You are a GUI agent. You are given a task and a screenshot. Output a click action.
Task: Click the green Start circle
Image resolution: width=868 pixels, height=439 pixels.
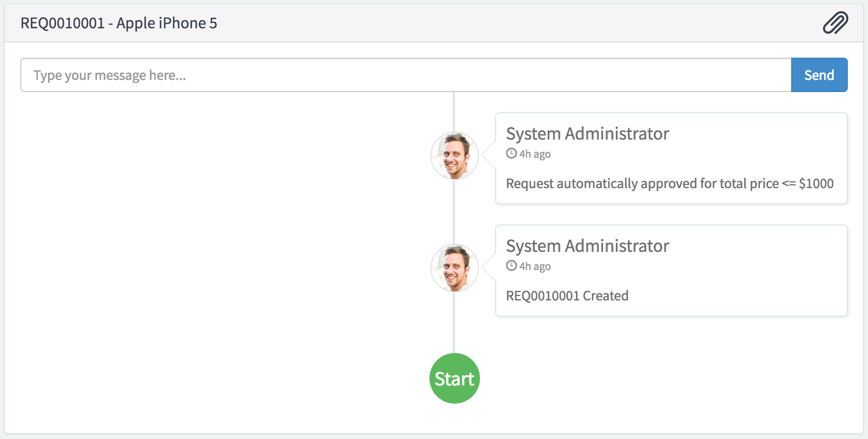coord(454,378)
